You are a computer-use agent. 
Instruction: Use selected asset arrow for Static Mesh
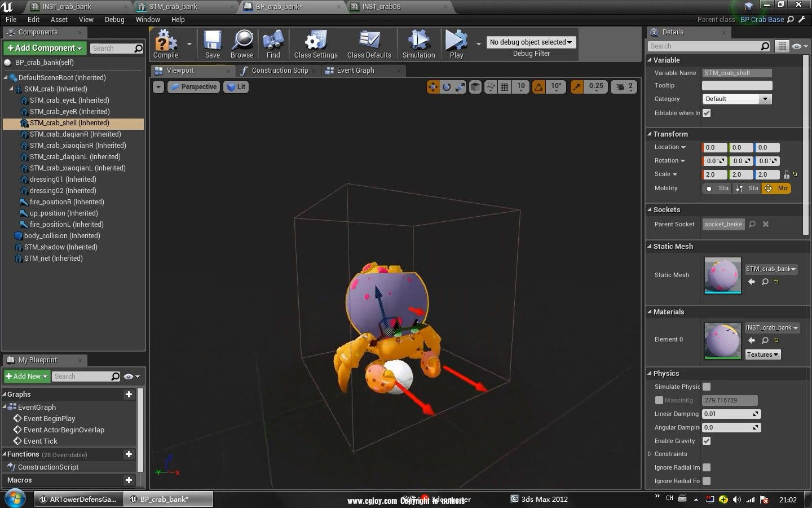(752, 282)
